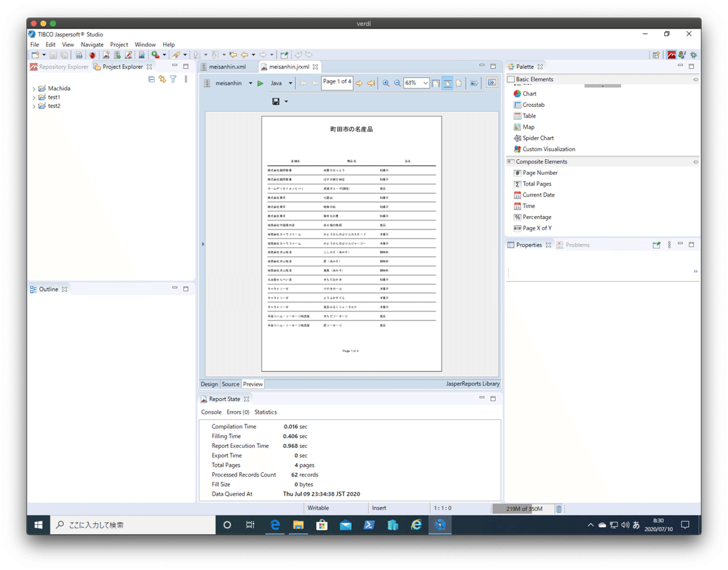Enable Link with Editor in Project Explorer

point(163,80)
